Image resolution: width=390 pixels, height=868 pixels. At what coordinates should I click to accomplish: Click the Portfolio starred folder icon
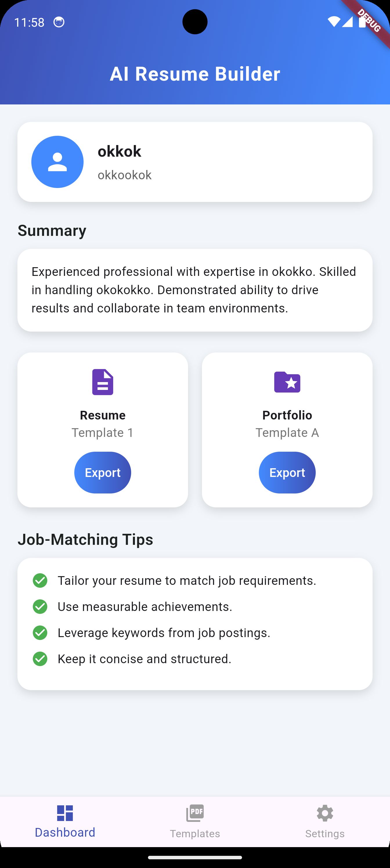[287, 382]
